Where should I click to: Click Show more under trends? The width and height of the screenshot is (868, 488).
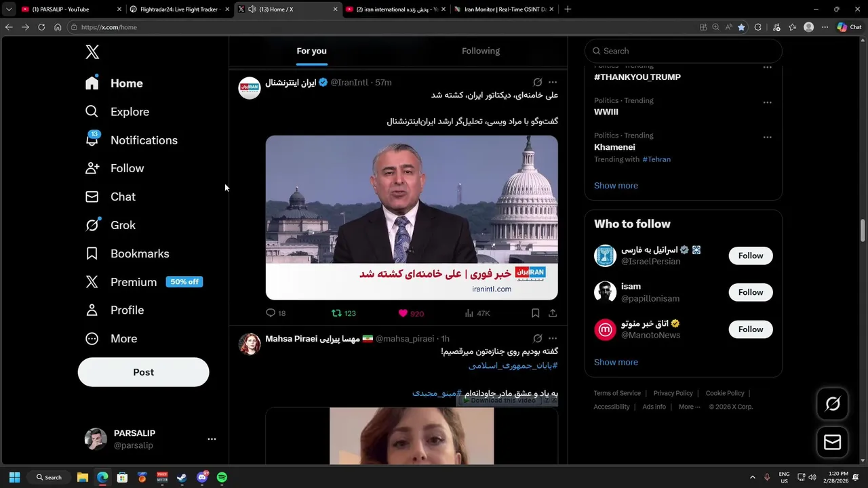click(616, 186)
